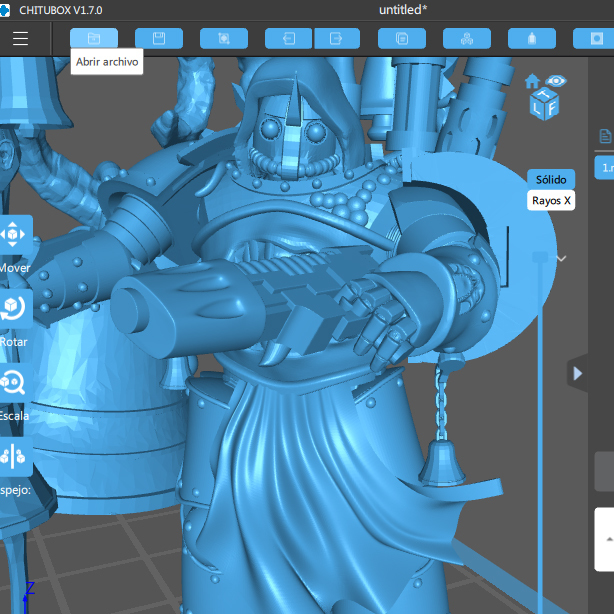Choose Rayos X render mode
The height and width of the screenshot is (614, 614).
pos(551,200)
